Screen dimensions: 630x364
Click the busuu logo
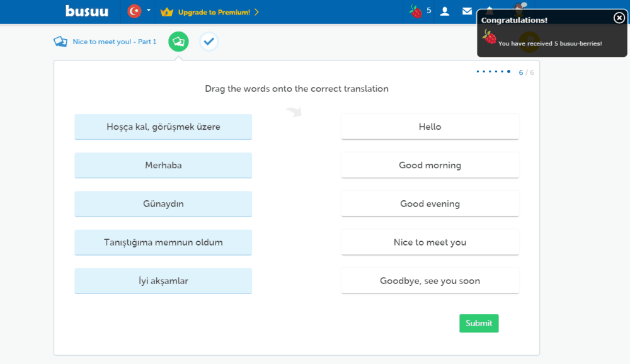(x=87, y=11)
